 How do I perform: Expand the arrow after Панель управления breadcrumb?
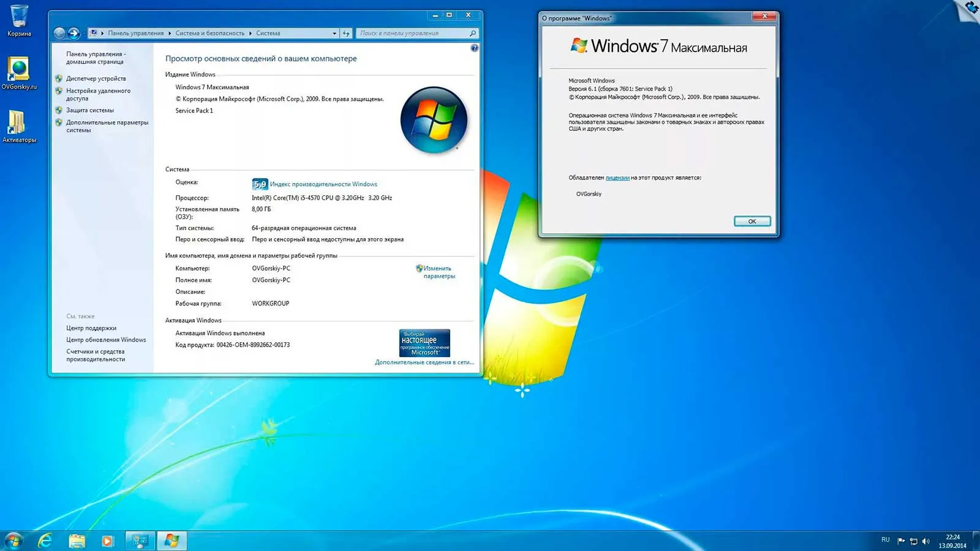[170, 33]
